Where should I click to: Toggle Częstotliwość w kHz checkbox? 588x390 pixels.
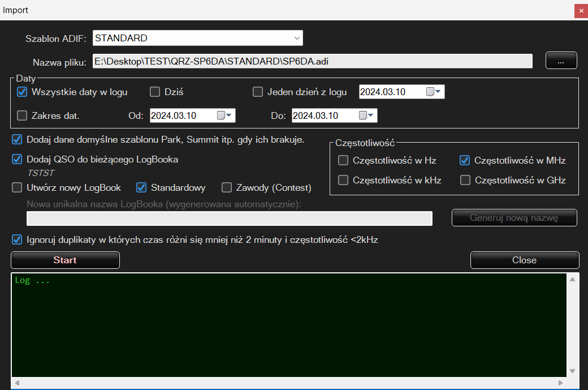pyautogui.click(x=343, y=181)
